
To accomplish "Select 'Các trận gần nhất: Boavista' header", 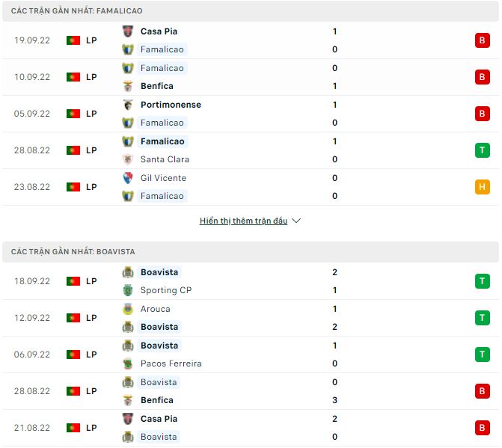I will point(73,252).
